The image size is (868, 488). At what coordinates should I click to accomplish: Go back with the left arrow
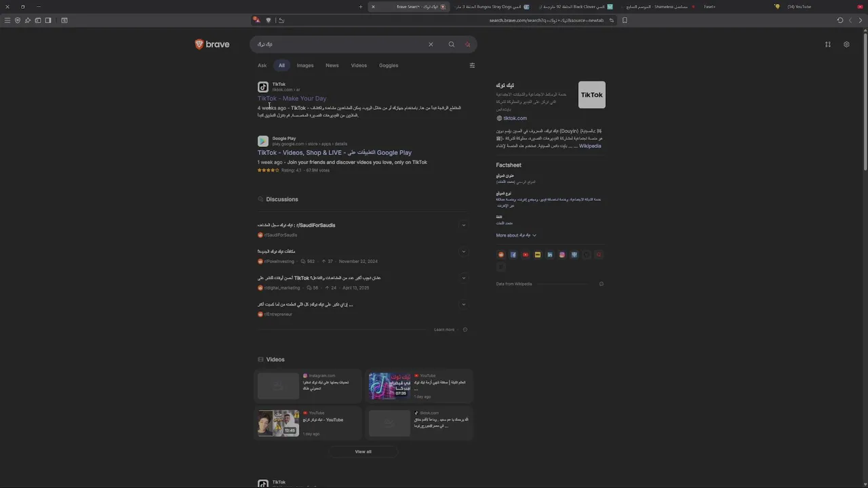[850, 20]
